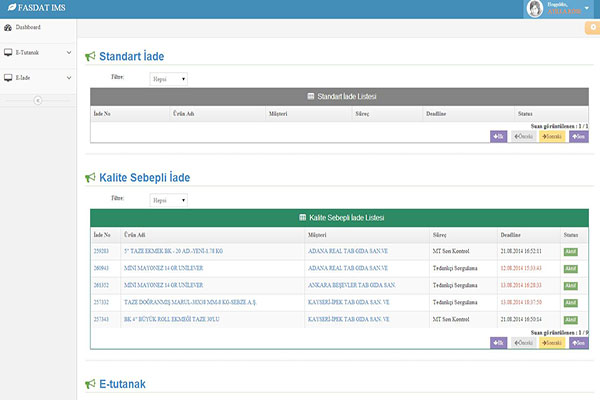Click the Kalite Sebepli İade Listesi table icon
The image size is (600, 400).
pos(302,217)
